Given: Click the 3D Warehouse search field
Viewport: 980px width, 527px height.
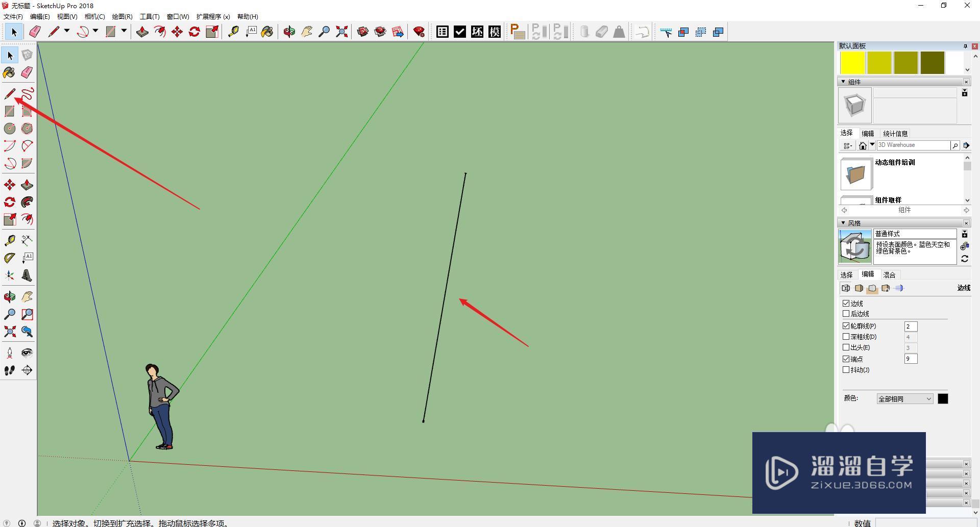Looking at the screenshot, I should pyautogui.click(x=913, y=145).
